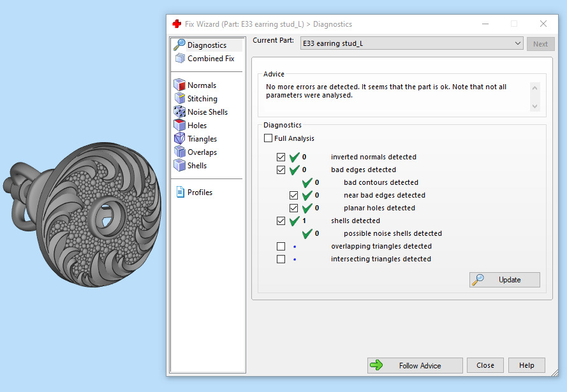Enable the Full Analysis checkbox

click(268, 138)
